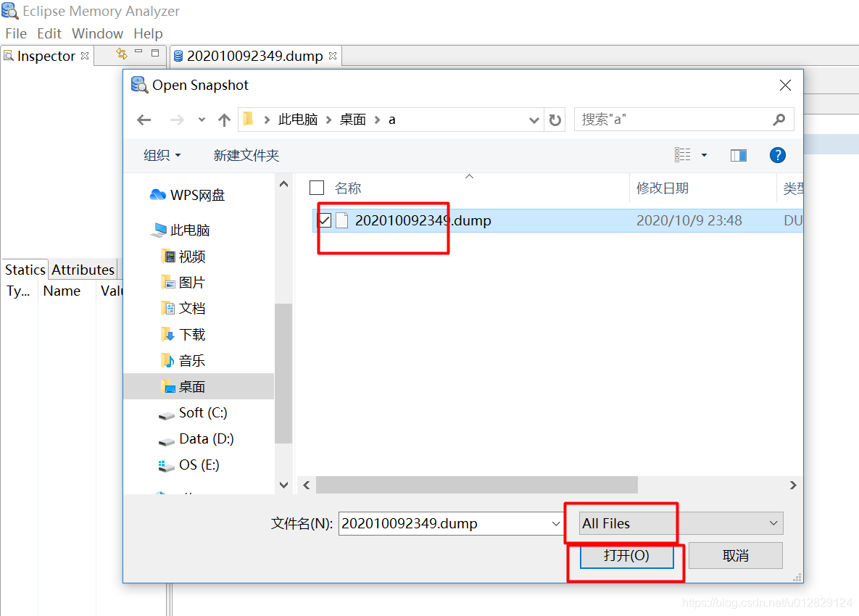Click the 取消 button

click(735, 556)
